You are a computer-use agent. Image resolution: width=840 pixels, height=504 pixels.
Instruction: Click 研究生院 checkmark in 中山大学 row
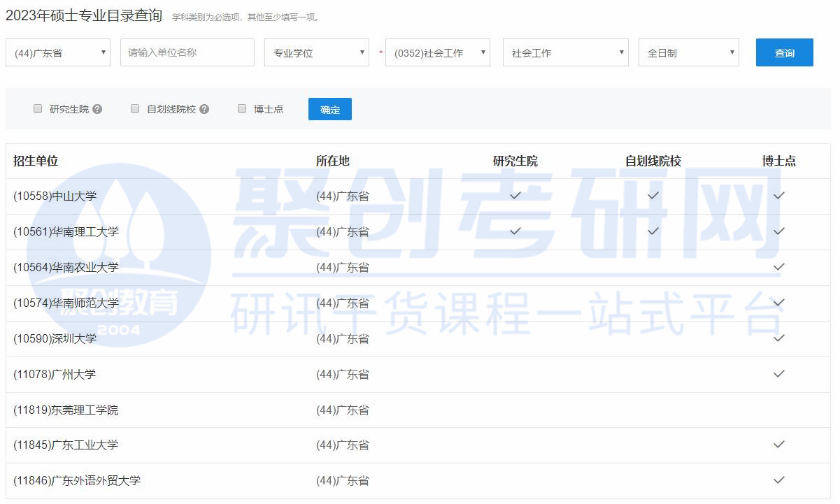pyautogui.click(x=515, y=196)
